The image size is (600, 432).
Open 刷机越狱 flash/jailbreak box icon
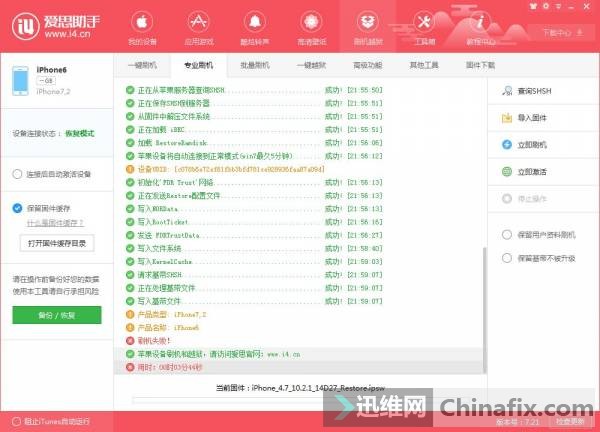click(367, 22)
